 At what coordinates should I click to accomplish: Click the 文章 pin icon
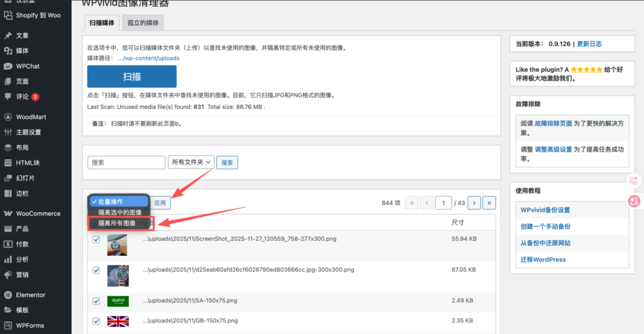8,35
